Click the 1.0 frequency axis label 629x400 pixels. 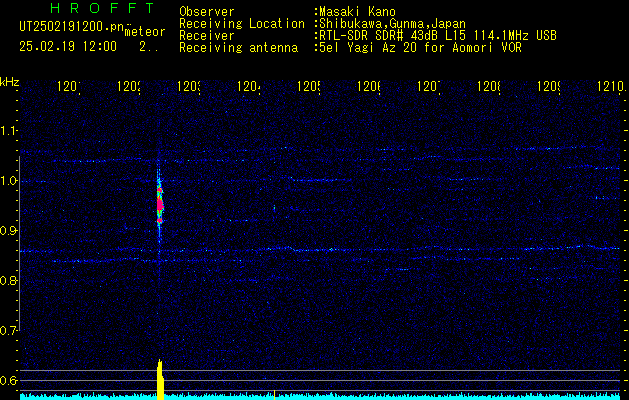9,181
